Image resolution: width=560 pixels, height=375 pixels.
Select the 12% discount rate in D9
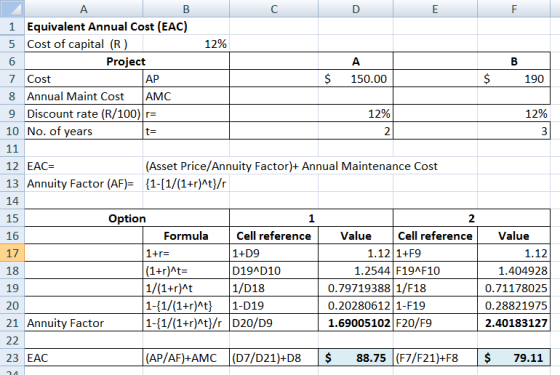356,114
